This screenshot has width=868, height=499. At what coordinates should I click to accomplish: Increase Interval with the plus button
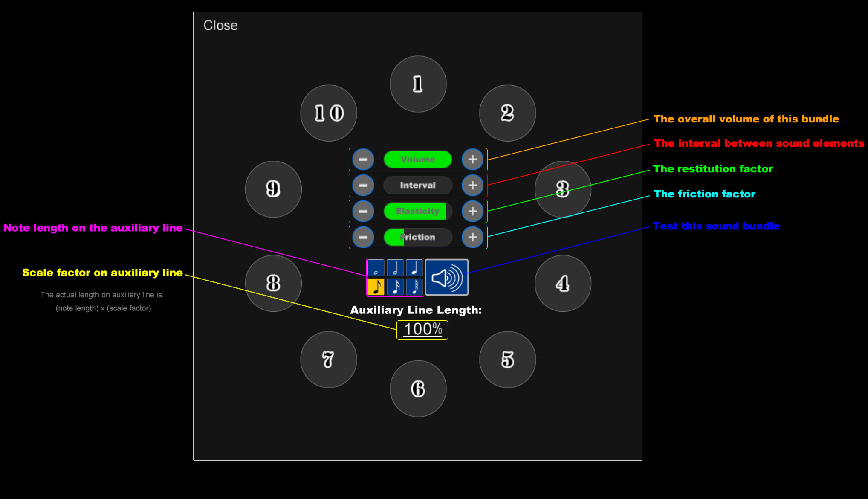[x=472, y=186]
